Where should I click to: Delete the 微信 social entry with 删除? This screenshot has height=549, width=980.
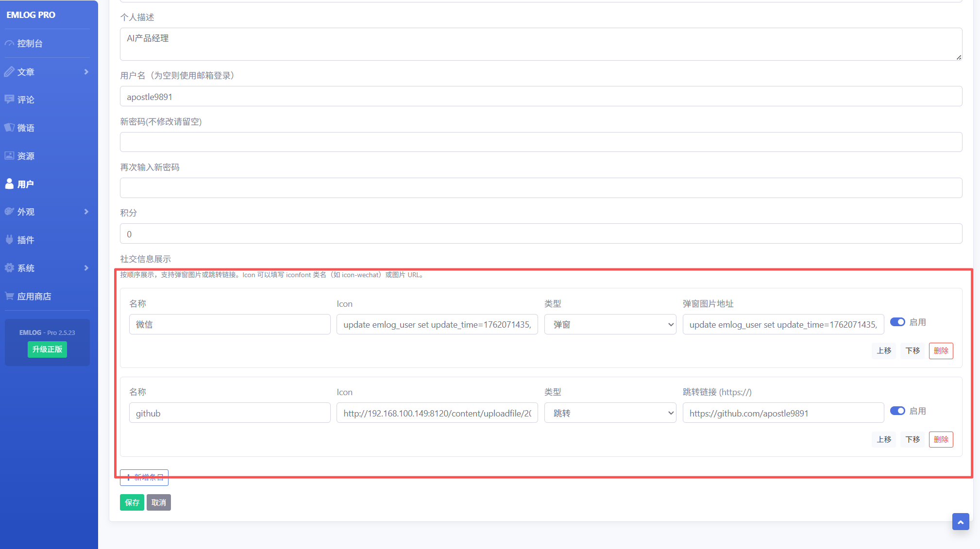tap(941, 350)
